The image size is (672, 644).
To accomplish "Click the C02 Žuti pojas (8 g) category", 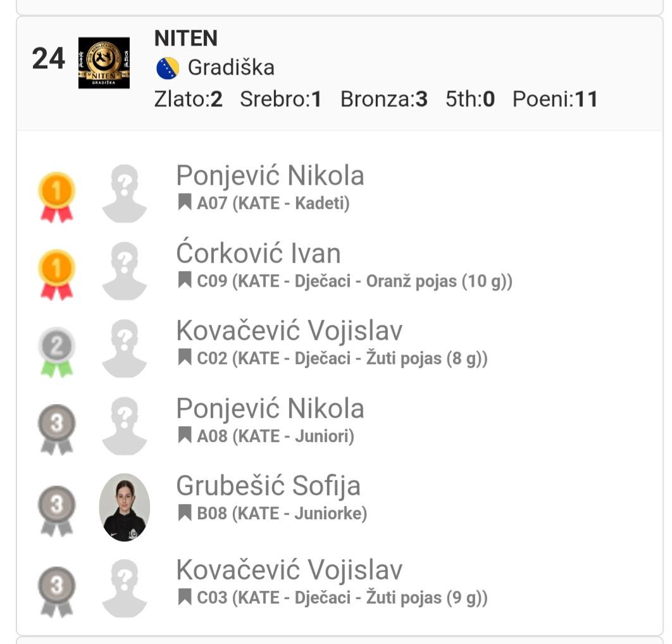I will coord(342,358).
